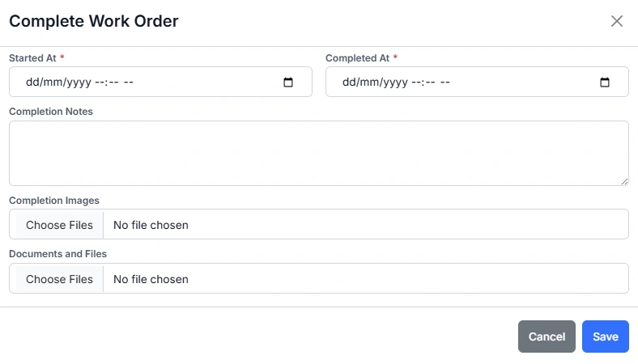Click the Started At label

click(32, 58)
